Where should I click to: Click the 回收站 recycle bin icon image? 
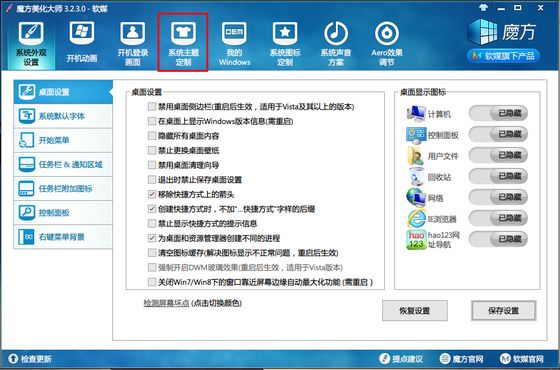point(416,176)
